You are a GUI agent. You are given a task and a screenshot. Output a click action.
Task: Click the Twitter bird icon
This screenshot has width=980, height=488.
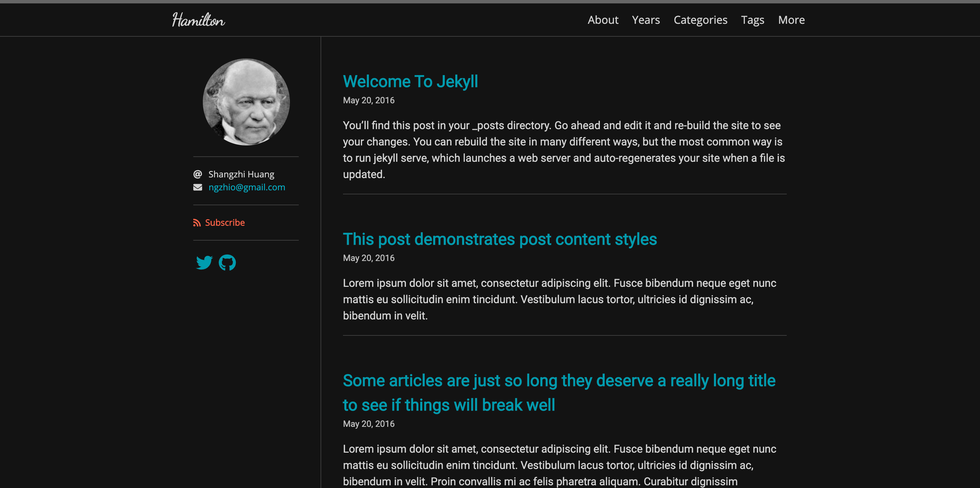pyautogui.click(x=204, y=262)
